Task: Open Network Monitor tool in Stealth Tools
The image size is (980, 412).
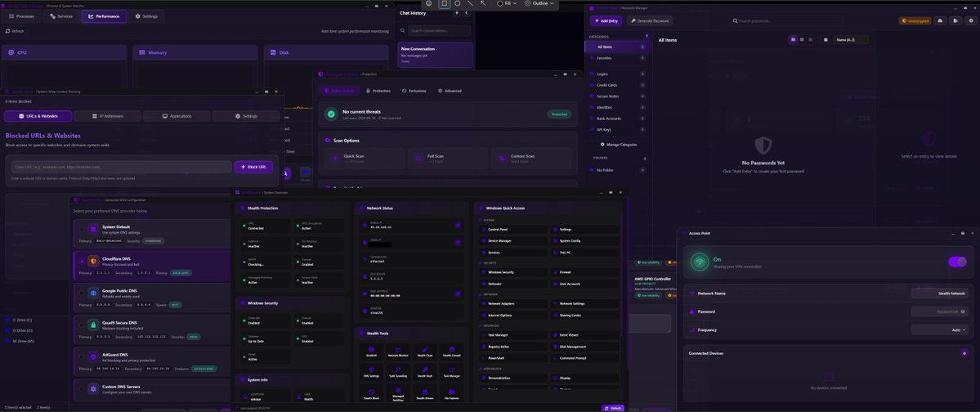Action: (x=396, y=352)
